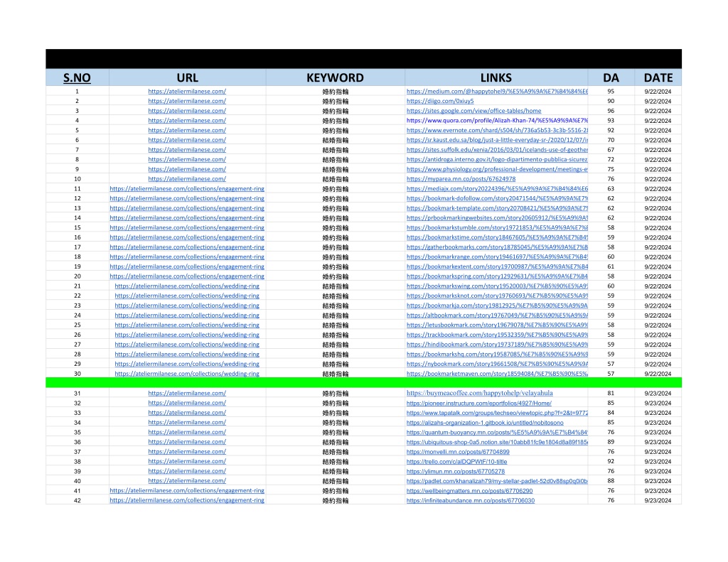Viewport: 728px width, 562px height.
Task: Select the keyword cell in row 30
Action: point(336,374)
